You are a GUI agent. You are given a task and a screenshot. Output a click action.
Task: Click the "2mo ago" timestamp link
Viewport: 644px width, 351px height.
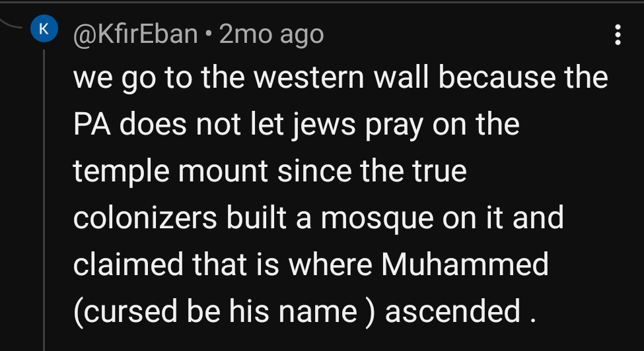click(x=271, y=34)
